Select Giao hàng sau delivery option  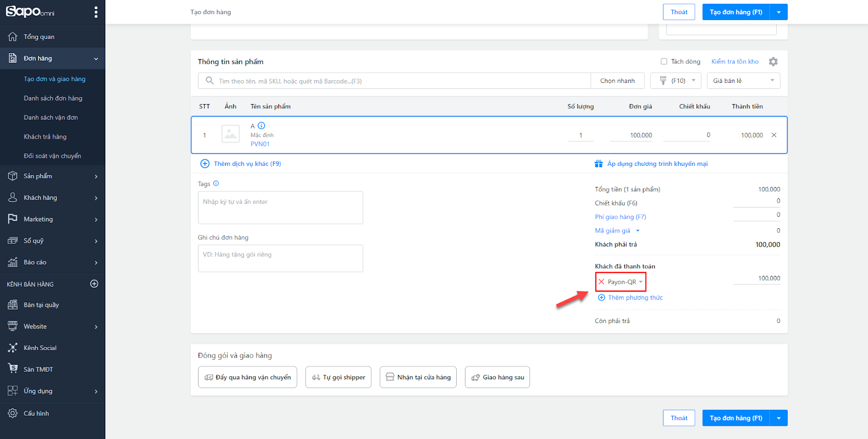point(497,377)
